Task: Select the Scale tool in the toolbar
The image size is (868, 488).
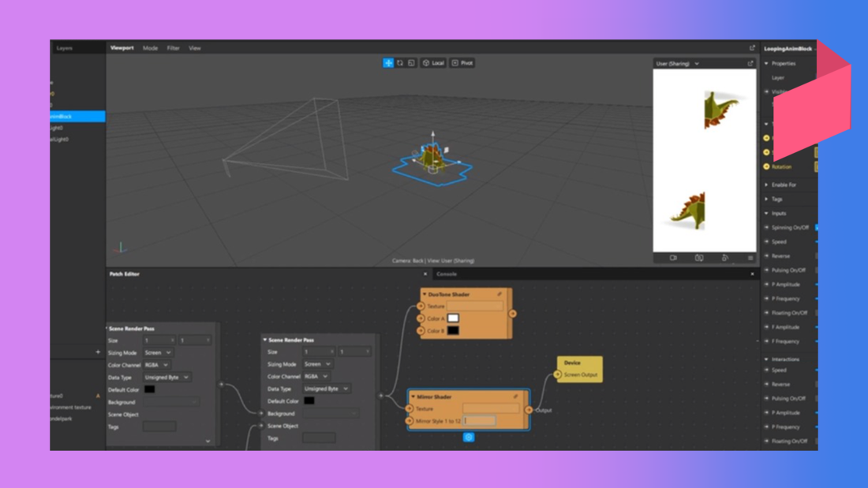Action: point(412,62)
